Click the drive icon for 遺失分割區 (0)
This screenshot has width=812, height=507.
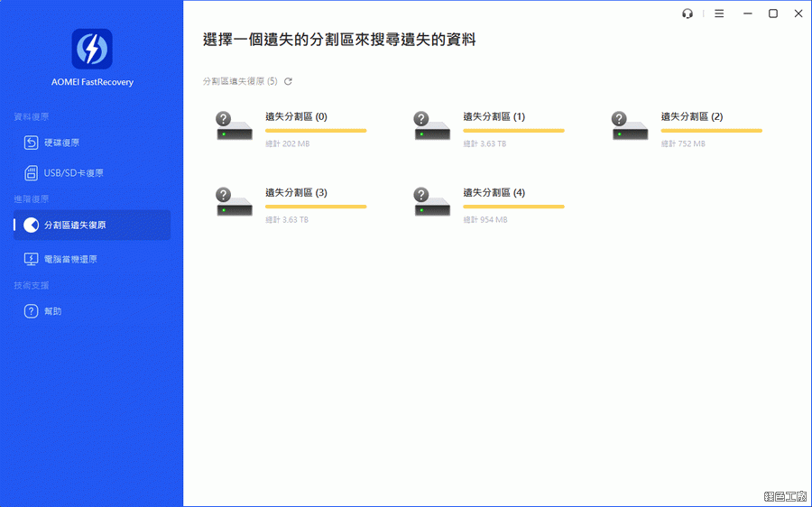[235, 127]
